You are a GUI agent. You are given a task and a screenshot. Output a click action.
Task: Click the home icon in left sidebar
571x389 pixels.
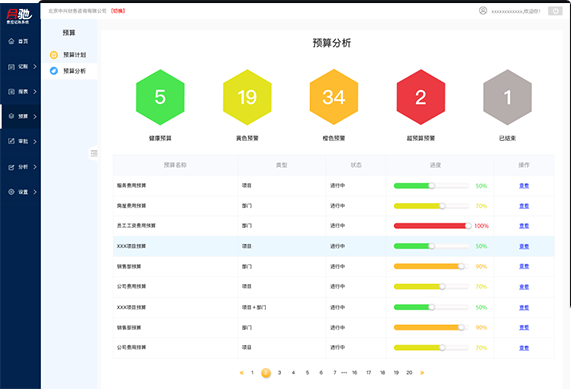click(11, 41)
